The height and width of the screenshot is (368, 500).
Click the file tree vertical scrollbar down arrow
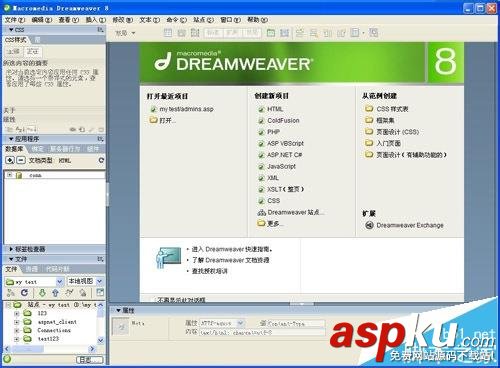[x=101, y=340]
